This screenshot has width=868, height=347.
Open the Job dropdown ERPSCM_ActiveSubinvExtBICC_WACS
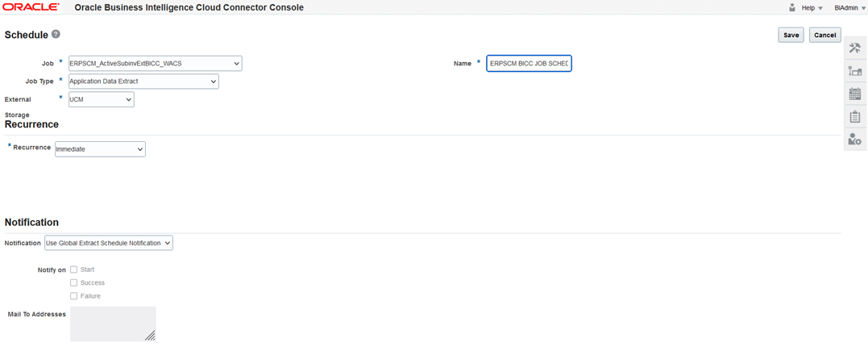pos(155,64)
